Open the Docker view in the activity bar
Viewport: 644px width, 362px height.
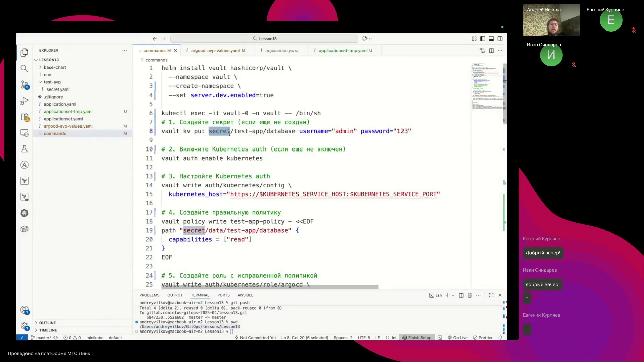pyautogui.click(x=24, y=229)
